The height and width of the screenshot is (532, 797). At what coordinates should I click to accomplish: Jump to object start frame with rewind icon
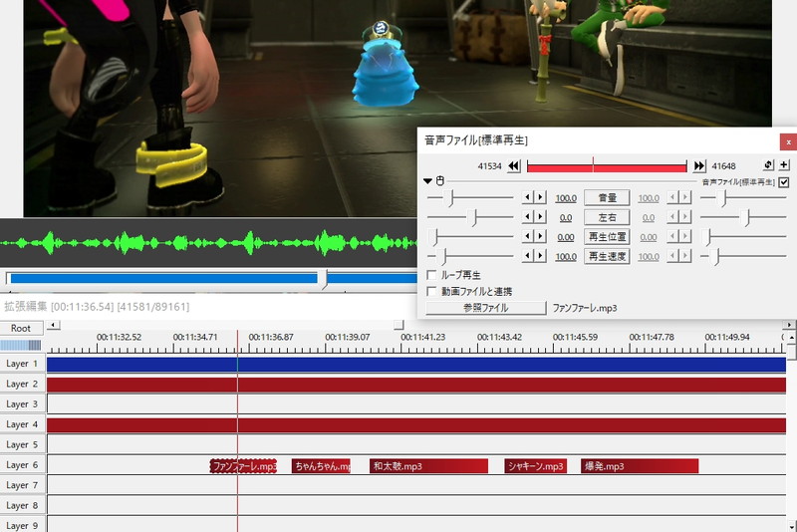[x=514, y=166]
